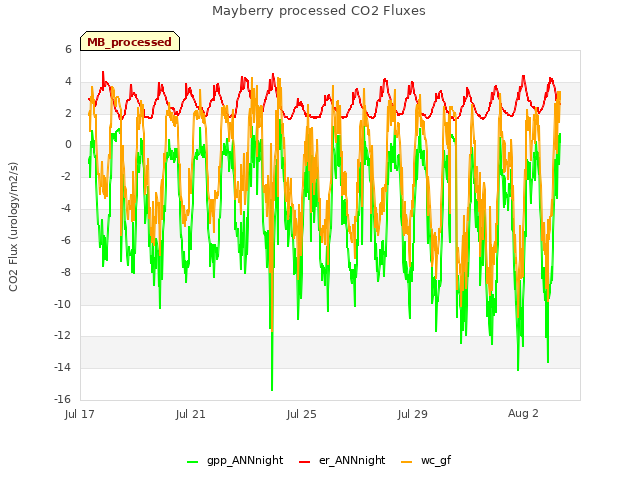Toggle the er_ANNnight legend entry
Screen dimensions: 640x480
tap(342, 460)
